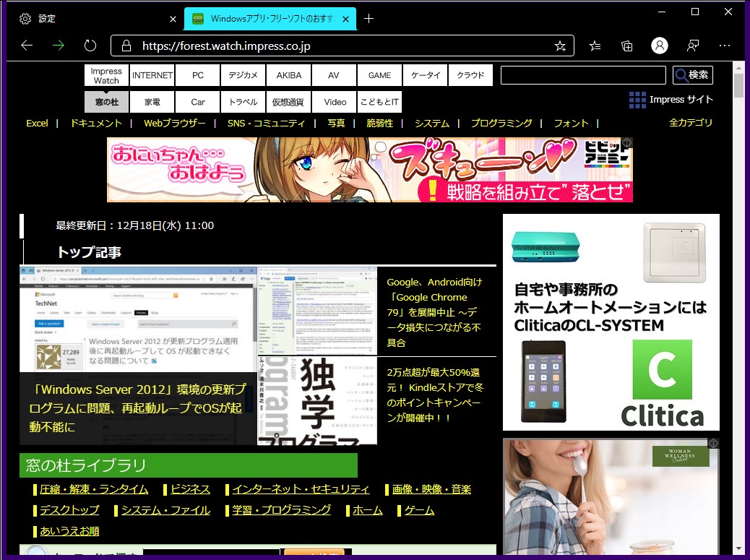Click the 独学プログラマー book thumbnail
750x560 pixels.
coord(318,401)
